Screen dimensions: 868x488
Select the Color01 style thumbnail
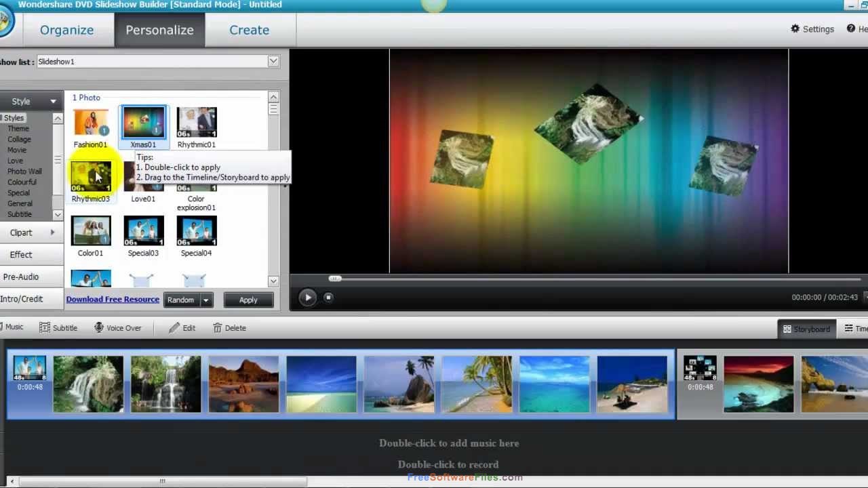coord(91,232)
